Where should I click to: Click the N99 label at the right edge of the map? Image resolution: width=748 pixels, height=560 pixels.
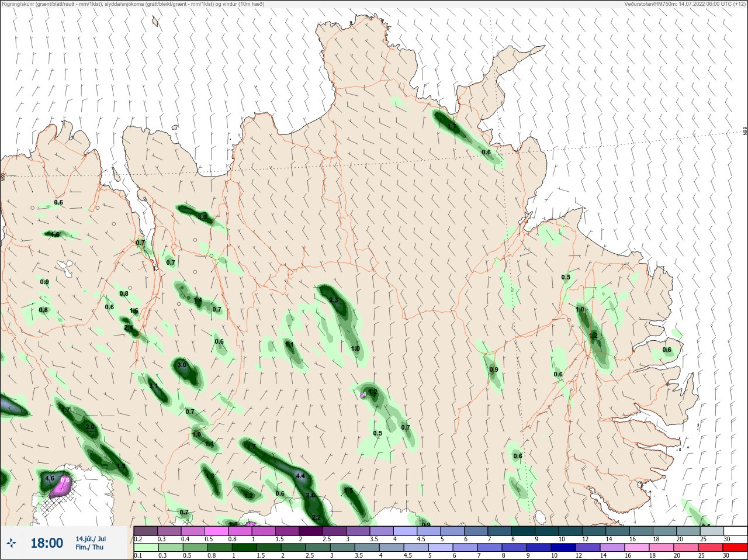(745, 131)
